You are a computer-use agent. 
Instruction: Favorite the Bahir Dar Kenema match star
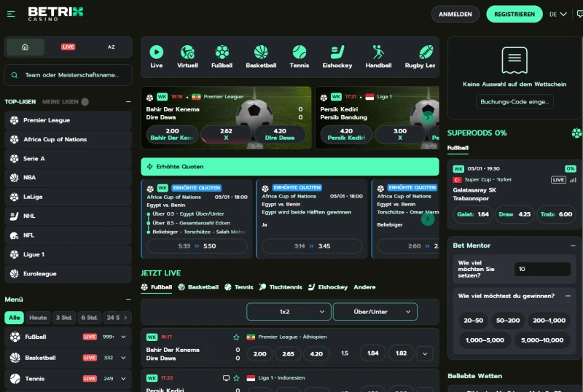pos(236,337)
